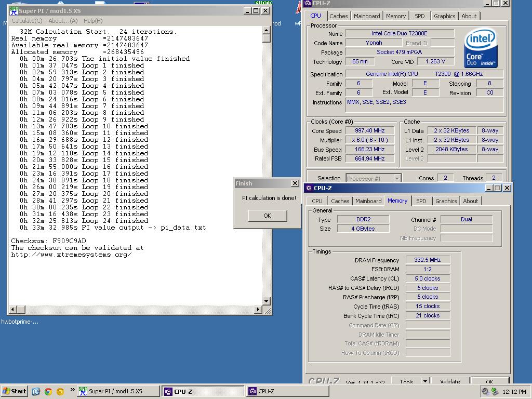Select SPD tab in lower CPU-Z window

tap(421, 201)
